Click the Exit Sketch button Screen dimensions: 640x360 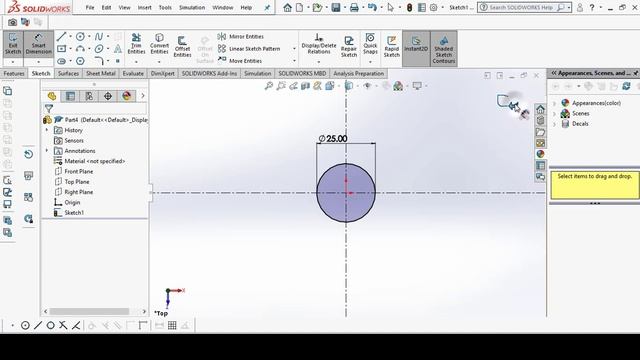(13, 44)
